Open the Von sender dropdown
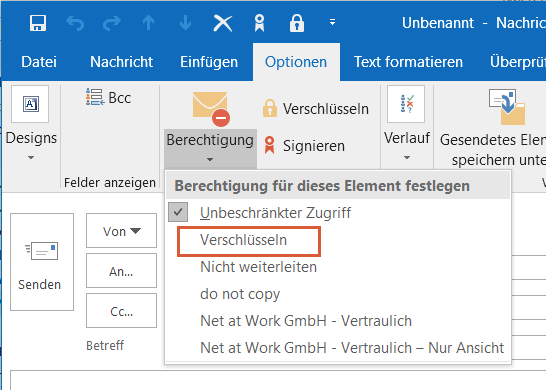The height and width of the screenshot is (390, 546). [122, 231]
